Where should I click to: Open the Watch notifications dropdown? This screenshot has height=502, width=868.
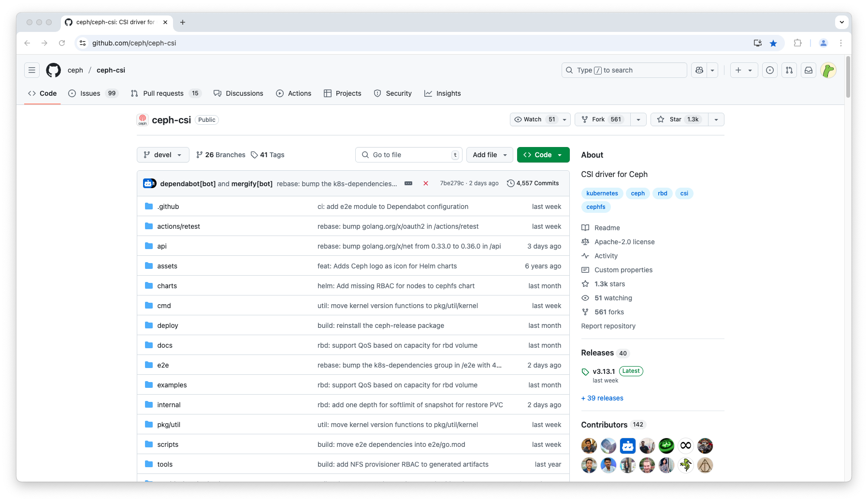(540, 119)
